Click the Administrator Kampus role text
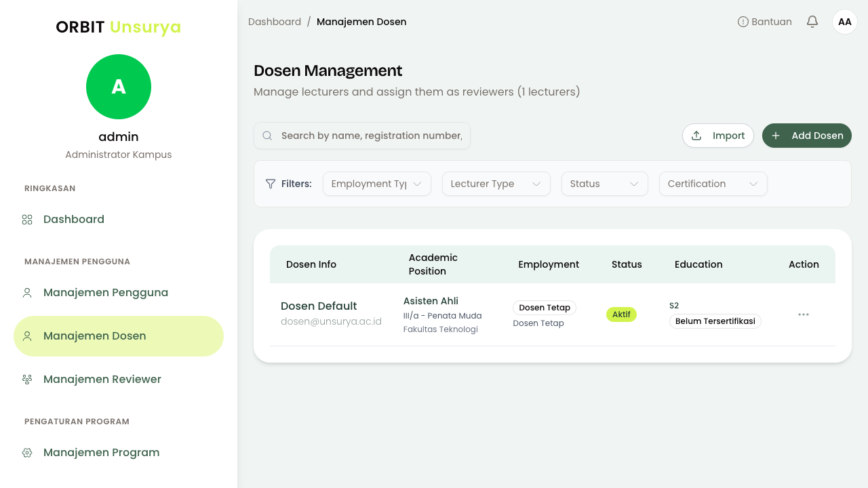 (x=119, y=155)
